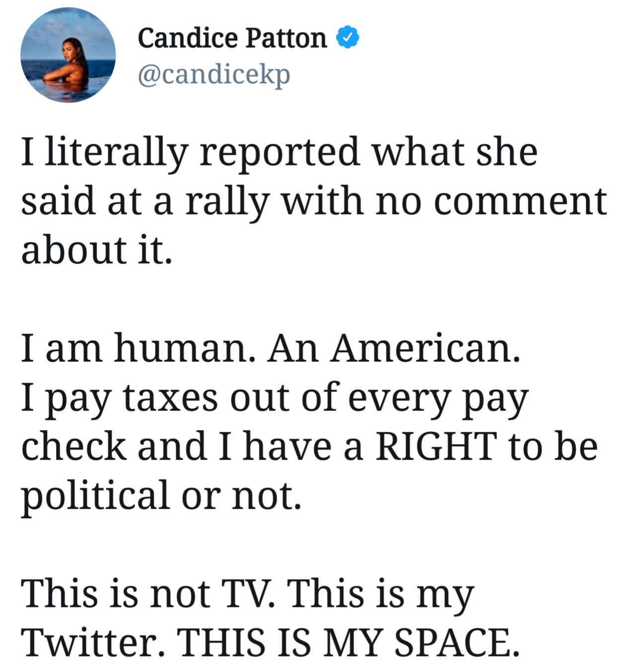Screen dimensions: 636x672
Task: Click the word "comment" in the tweet
Action: pyautogui.click(x=520, y=202)
